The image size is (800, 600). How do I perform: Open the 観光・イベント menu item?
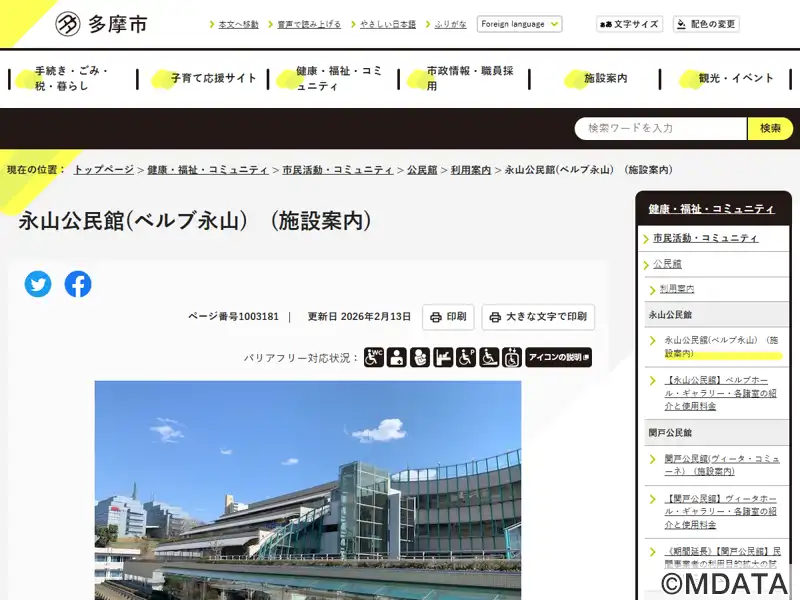pyautogui.click(x=736, y=78)
